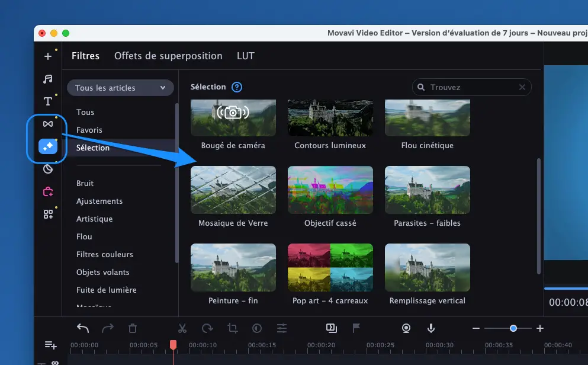Select the Fuite de lumière category
The height and width of the screenshot is (365, 588).
(x=107, y=290)
